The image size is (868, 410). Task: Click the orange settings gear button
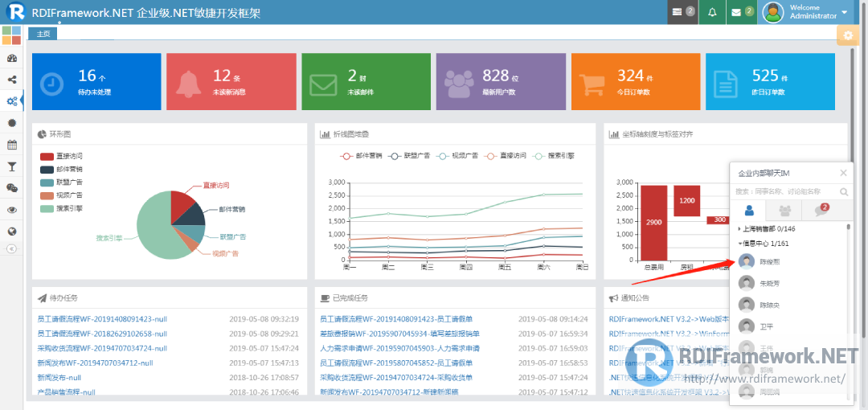[847, 35]
